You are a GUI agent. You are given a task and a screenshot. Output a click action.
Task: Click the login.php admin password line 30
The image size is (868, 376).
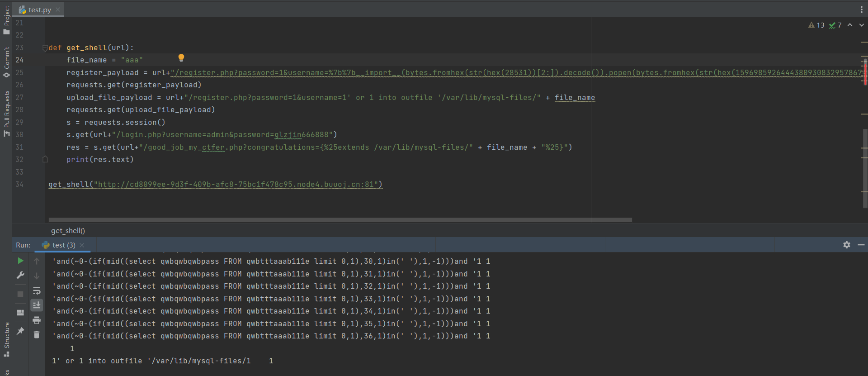point(202,135)
